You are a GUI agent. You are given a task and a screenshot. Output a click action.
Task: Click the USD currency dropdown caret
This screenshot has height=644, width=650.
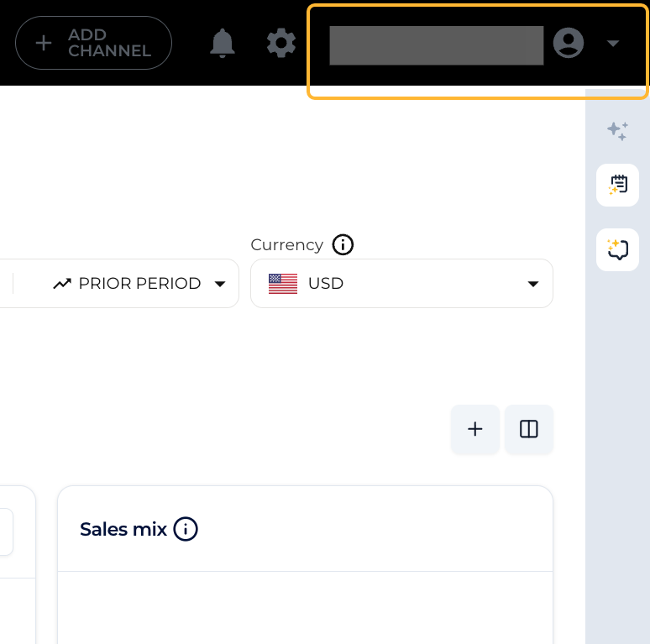pyautogui.click(x=533, y=284)
